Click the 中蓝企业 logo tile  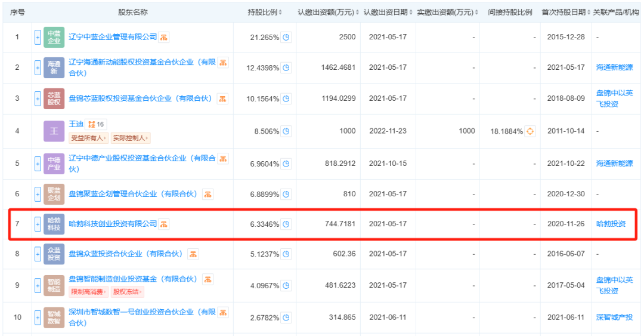click(x=54, y=37)
